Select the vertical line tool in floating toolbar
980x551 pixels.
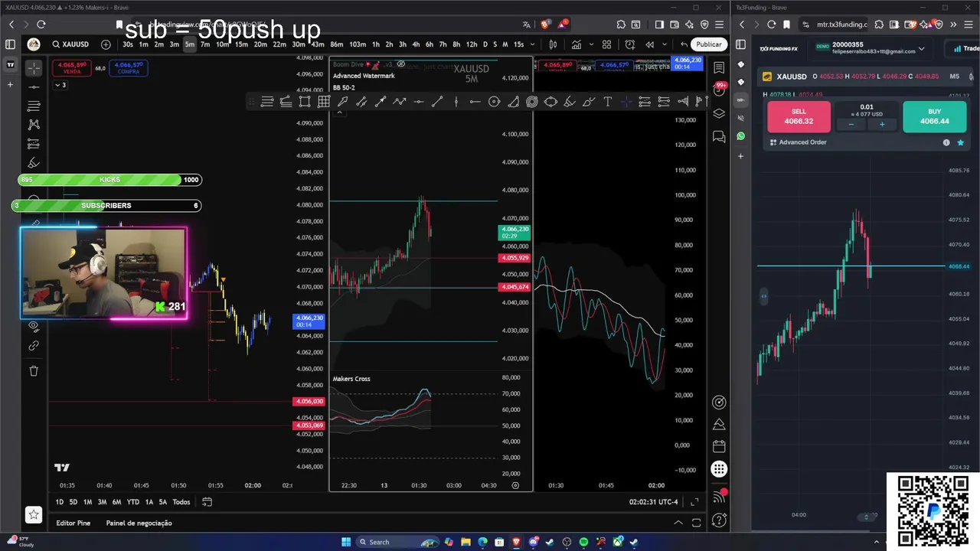coord(456,102)
